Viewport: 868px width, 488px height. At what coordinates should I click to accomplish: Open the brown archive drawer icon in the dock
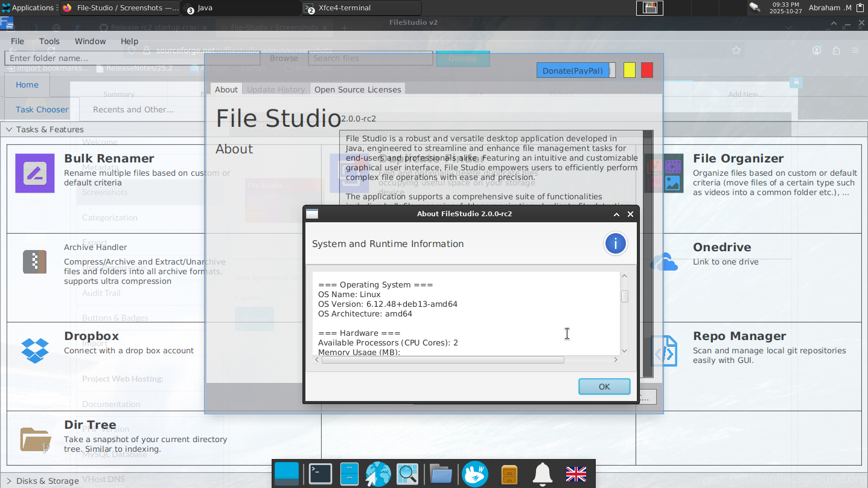(509, 475)
